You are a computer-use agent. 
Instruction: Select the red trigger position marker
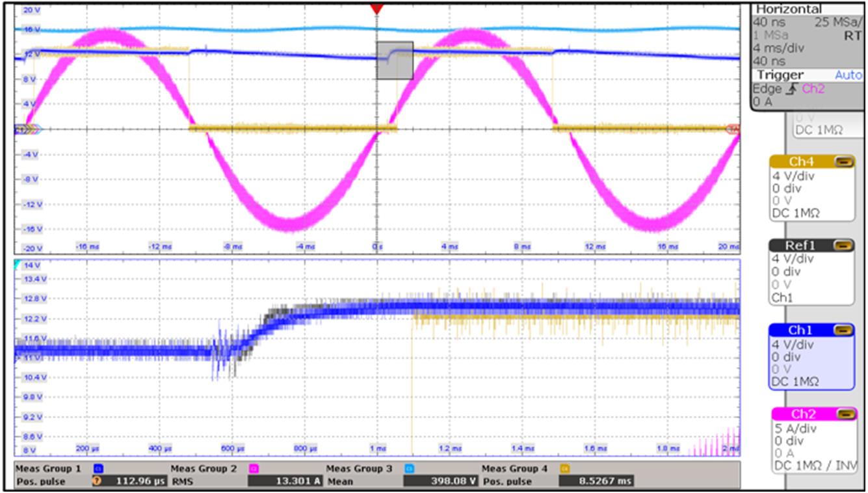tap(376, 9)
